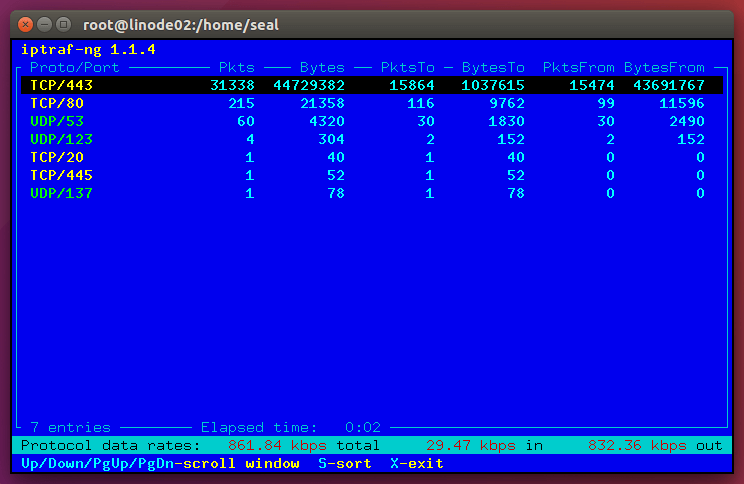Click the PktsFrom column header

578,67
